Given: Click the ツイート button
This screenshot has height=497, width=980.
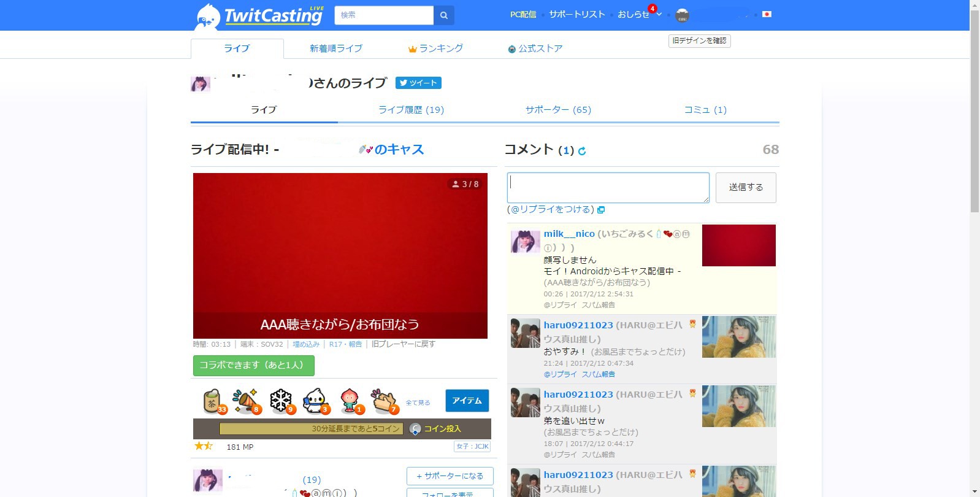Looking at the screenshot, I should click(418, 83).
